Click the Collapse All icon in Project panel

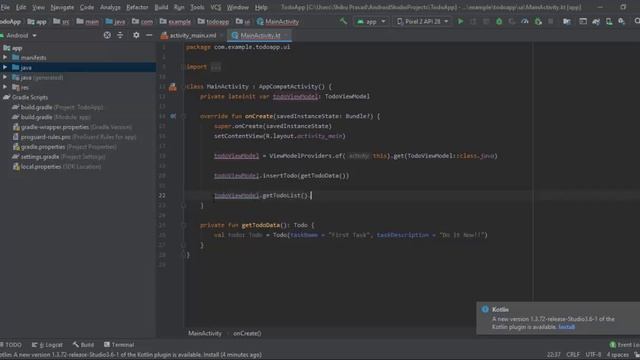120,36
